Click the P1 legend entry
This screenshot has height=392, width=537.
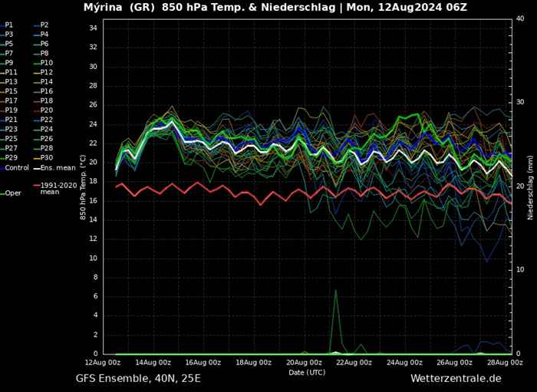click(9, 25)
